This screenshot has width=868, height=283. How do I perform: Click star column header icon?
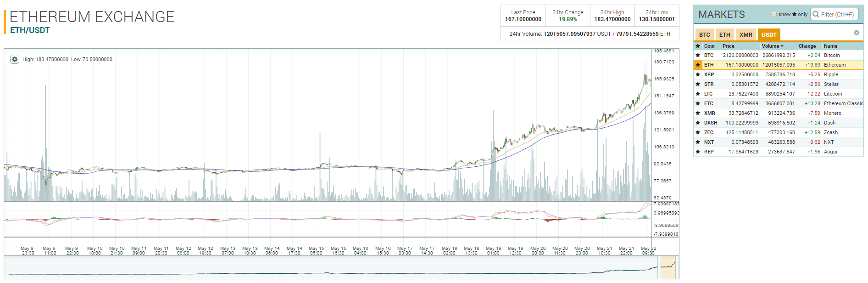698,46
